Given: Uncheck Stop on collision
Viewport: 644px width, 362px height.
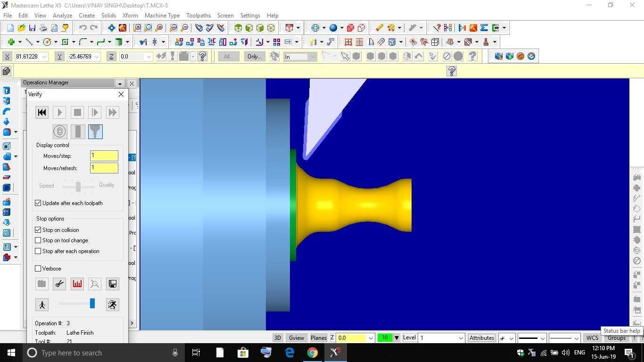Looking at the screenshot, I should 38,230.
